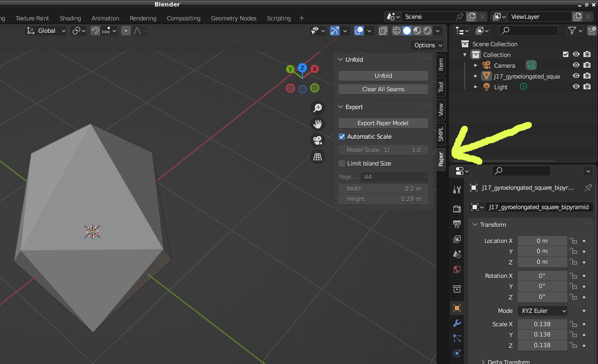Toggle camera view icon in viewport
The width and height of the screenshot is (598, 364).
click(x=318, y=140)
